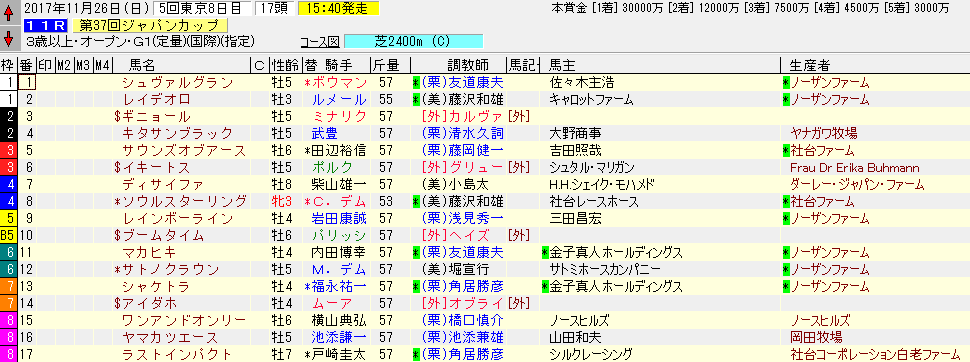Click green marker beside breeder 社台ファーム in row 5
The height and width of the screenshot is (362, 970).
coord(786,150)
